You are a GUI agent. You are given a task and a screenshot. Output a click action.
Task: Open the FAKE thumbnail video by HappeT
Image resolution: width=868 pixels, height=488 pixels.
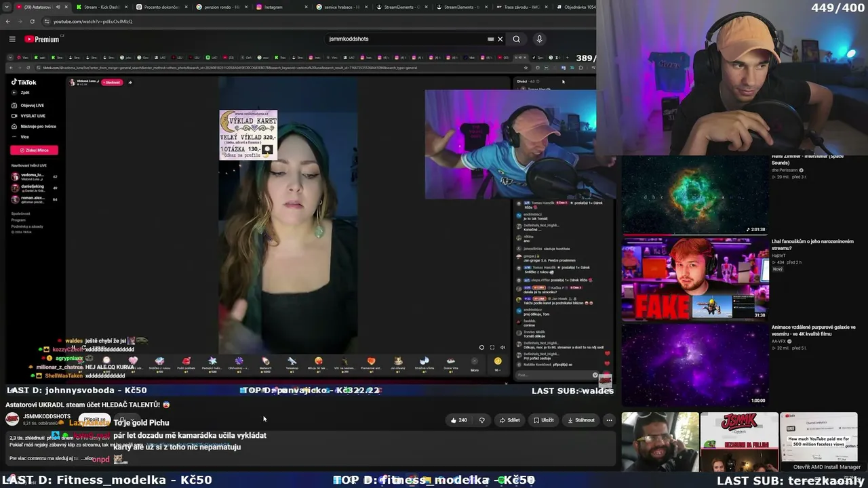695,279
